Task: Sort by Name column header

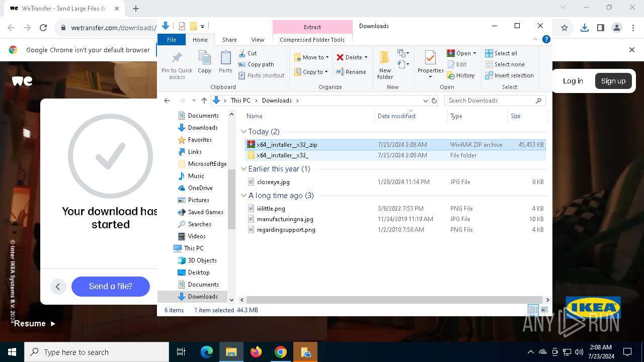Action: click(309, 116)
